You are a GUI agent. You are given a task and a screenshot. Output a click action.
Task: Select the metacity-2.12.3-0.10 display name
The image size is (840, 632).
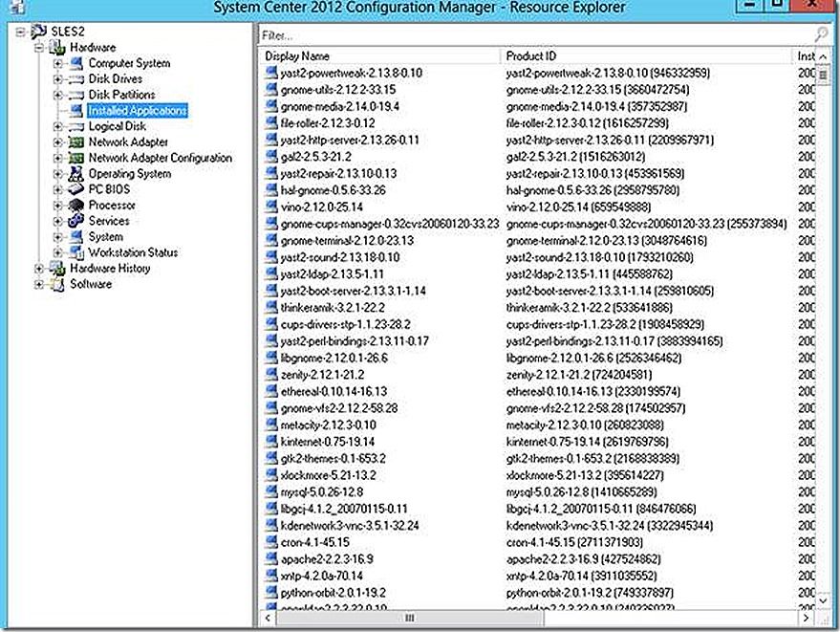coord(329,425)
